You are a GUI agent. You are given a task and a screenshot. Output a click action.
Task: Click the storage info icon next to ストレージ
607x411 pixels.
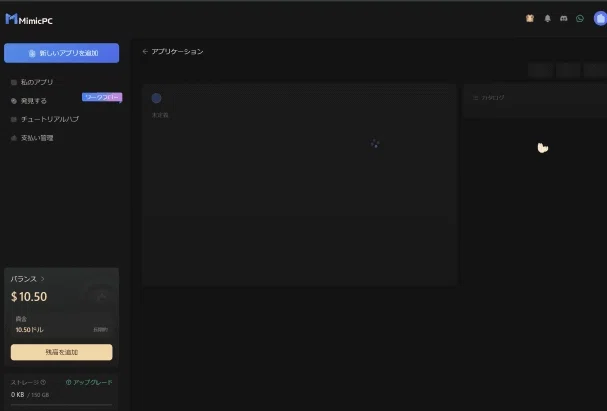coord(43,382)
